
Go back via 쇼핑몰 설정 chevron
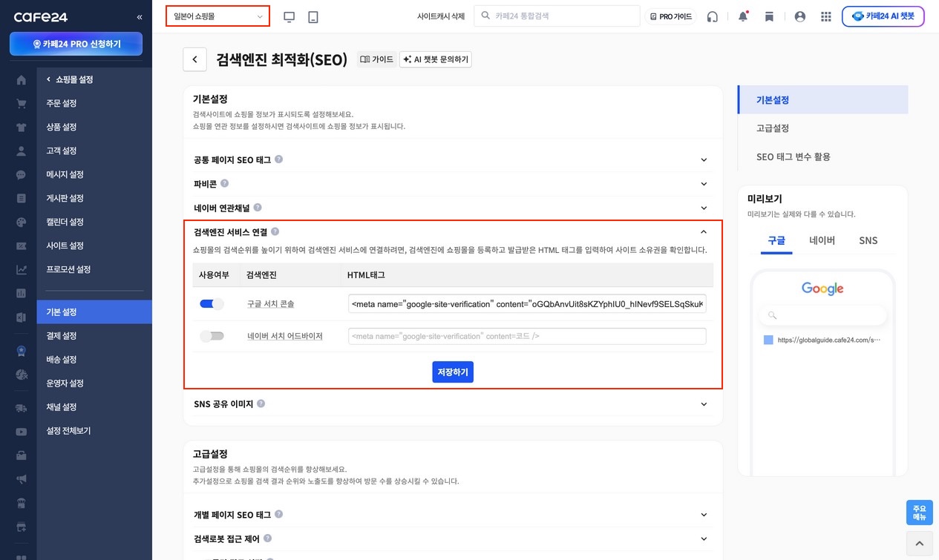(49, 79)
